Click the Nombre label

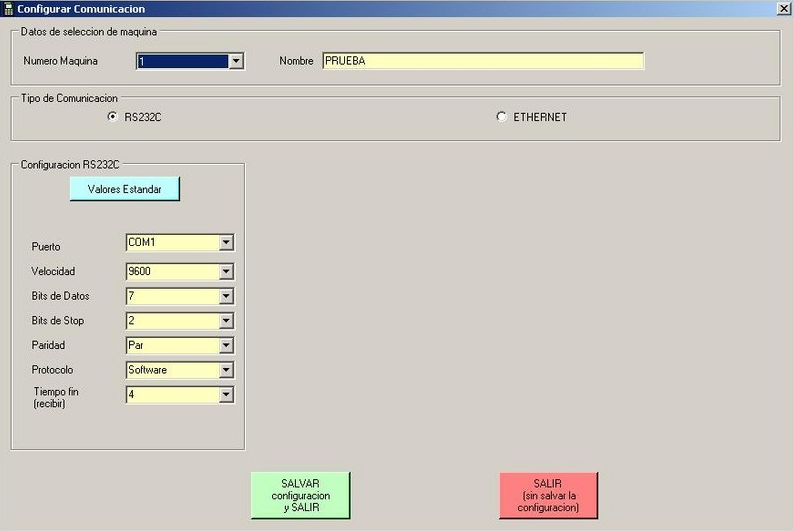[296, 61]
